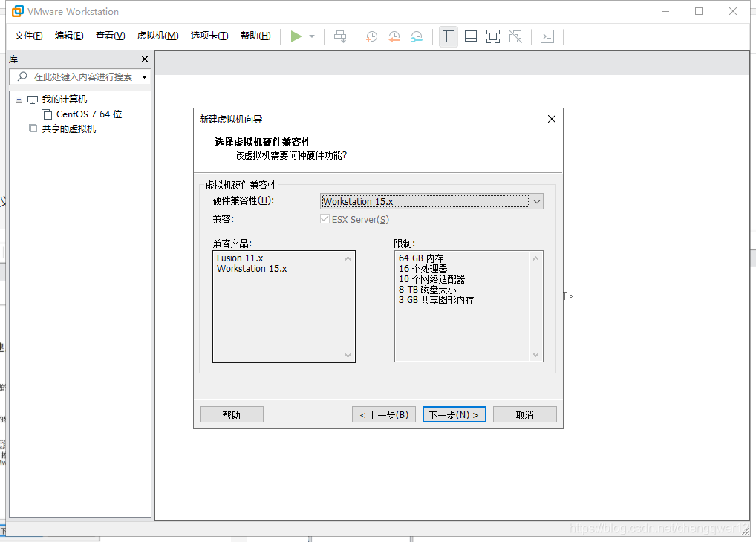Click the 帮助 button in wizard

pyautogui.click(x=232, y=415)
